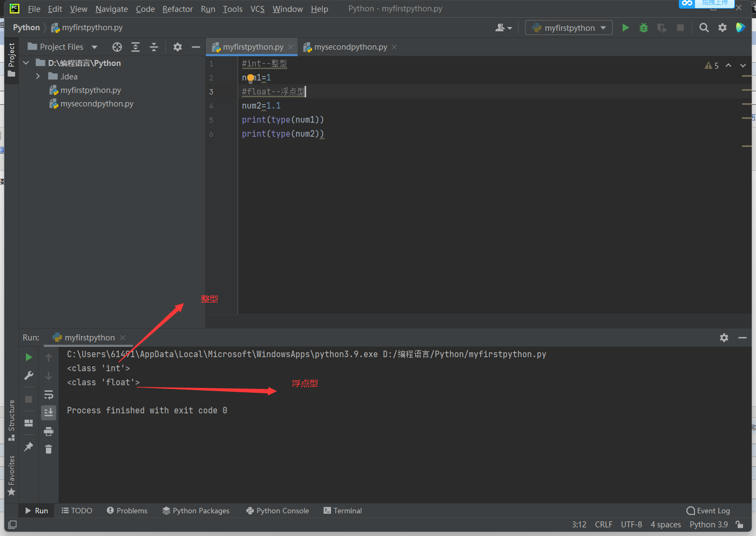Collapse the D:\编程语言\Python root folder

pyautogui.click(x=26, y=63)
